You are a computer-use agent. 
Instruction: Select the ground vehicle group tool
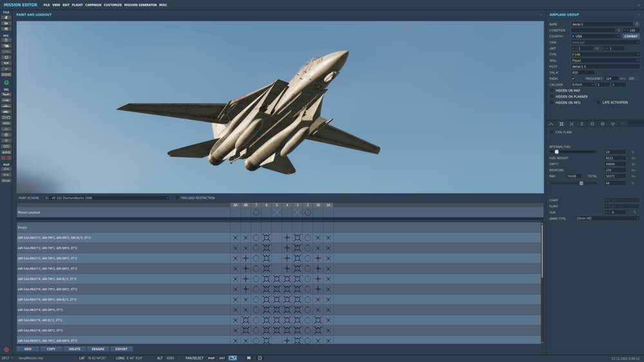click(6, 112)
